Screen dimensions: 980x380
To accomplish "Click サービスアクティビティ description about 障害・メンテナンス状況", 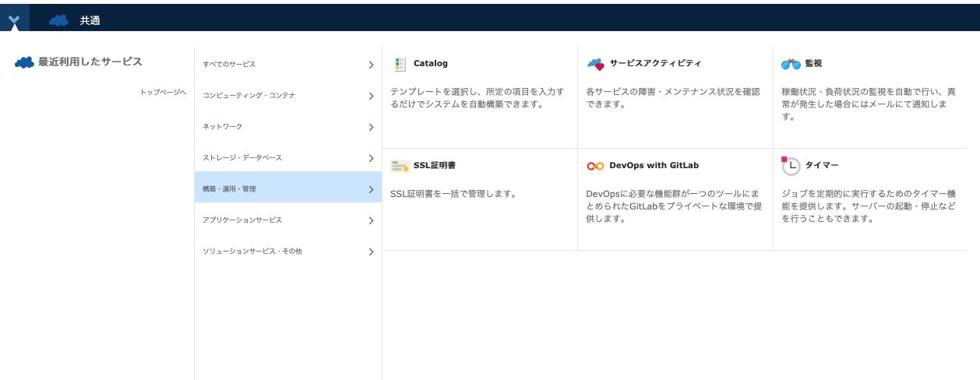I will tap(672, 97).
